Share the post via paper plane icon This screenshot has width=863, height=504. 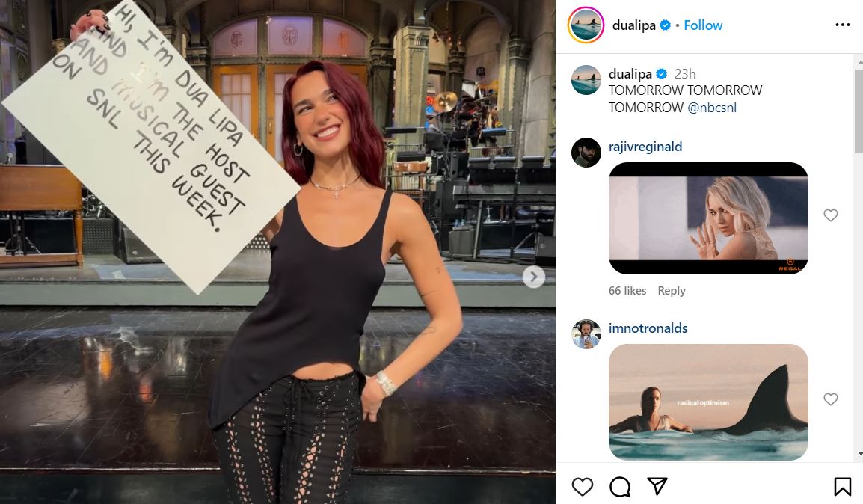[x=657, y=486]
